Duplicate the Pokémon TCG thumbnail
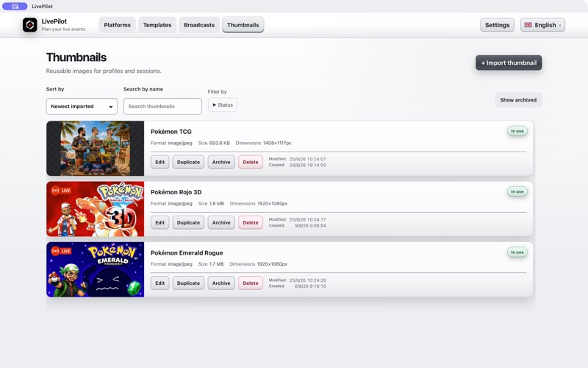588x368 pixels. click(x=188, y=162)
